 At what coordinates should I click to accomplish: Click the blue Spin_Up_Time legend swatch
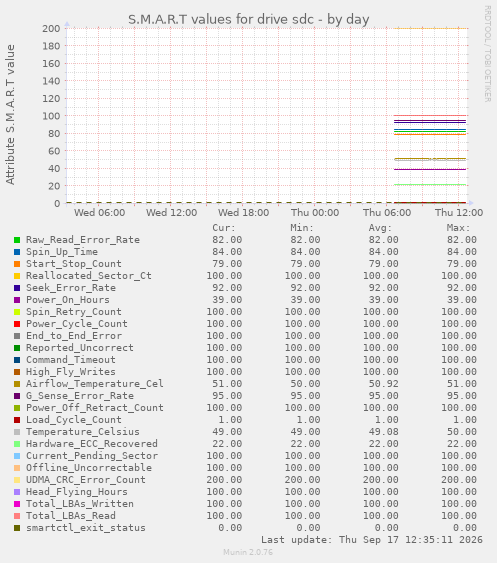tap(17, 252)
